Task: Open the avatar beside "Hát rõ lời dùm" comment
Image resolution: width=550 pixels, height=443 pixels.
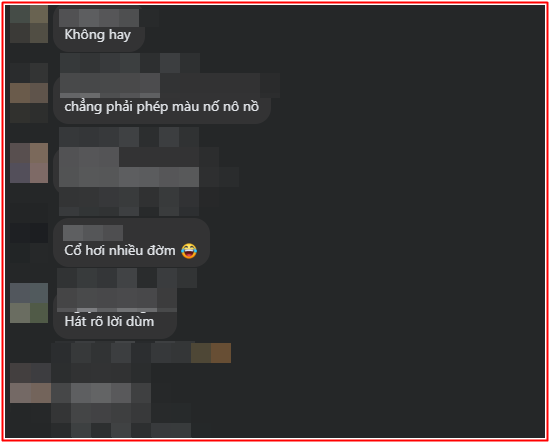Action: point(29,303)
